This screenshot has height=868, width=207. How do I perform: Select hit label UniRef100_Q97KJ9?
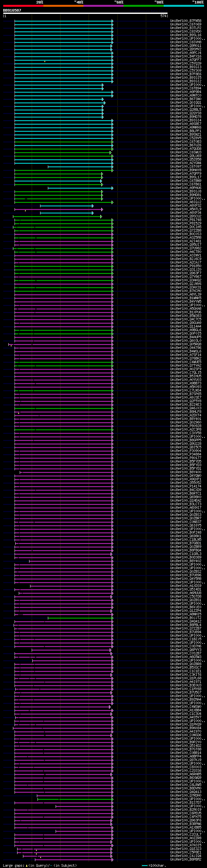pyautogui.click(x=186, y=760)
